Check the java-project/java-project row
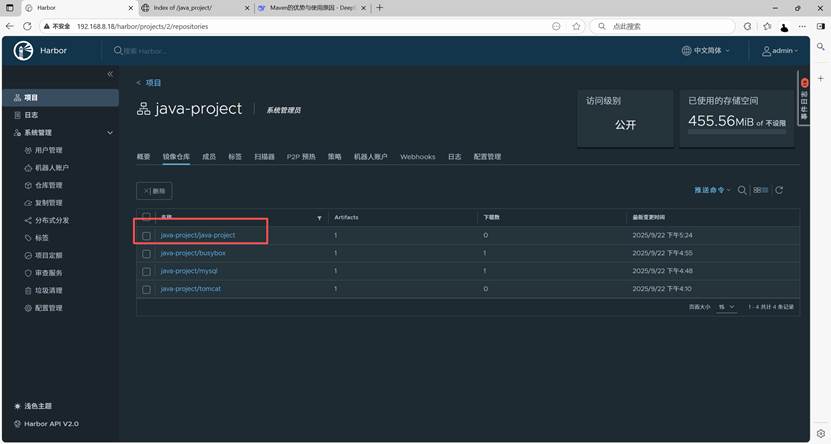The width and height of the screenshot is (831, 444). [146, 236]
